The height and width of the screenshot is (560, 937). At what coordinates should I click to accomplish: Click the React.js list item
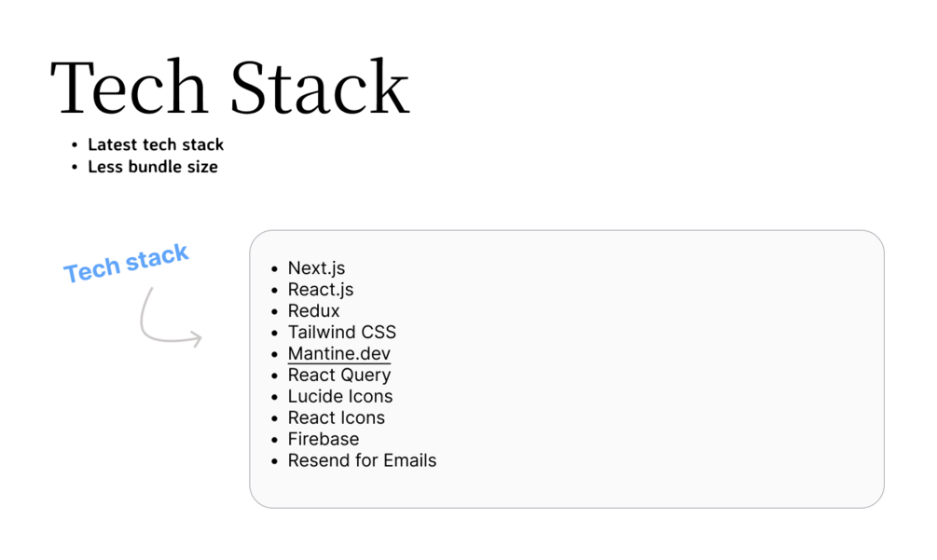321,290
